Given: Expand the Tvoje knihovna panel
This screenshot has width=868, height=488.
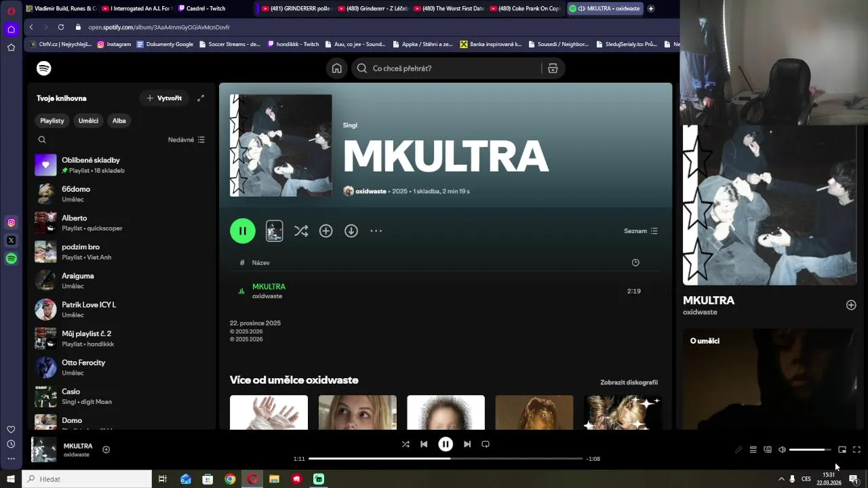Looking at the screenshot, I should point(201,98).
